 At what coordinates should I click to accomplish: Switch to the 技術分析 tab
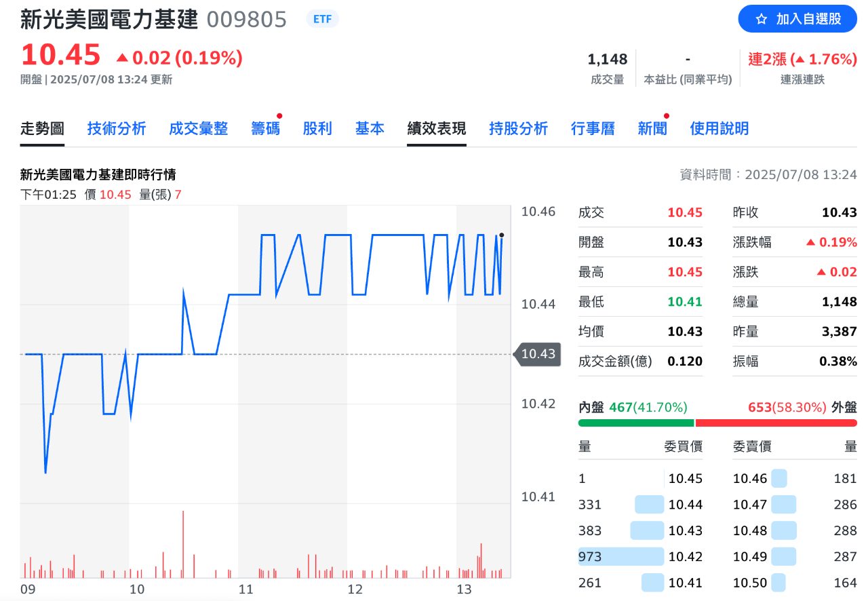[x=117, y=128]
